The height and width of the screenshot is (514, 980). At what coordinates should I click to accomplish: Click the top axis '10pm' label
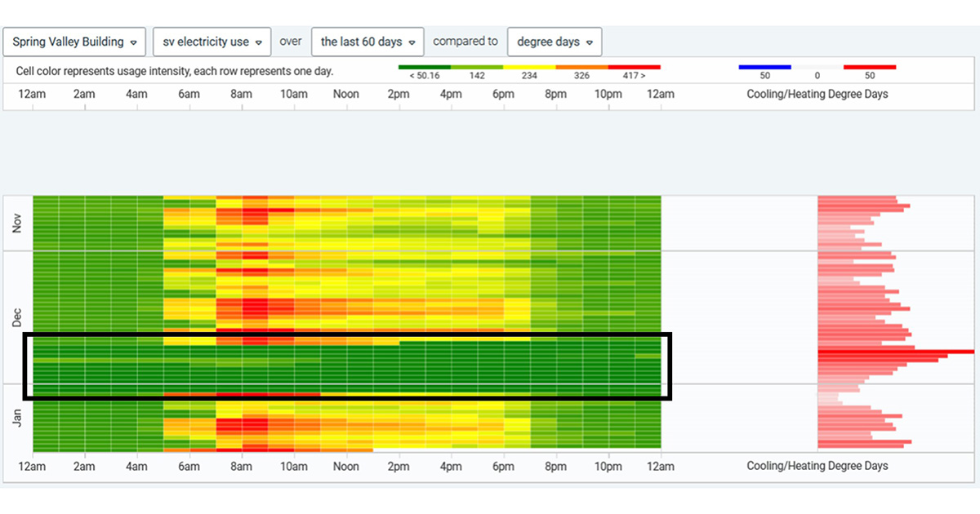[x=608, y=94]
